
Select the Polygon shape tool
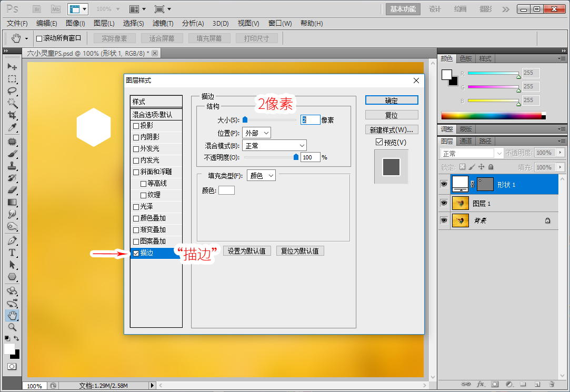click(x=12, y=277)
